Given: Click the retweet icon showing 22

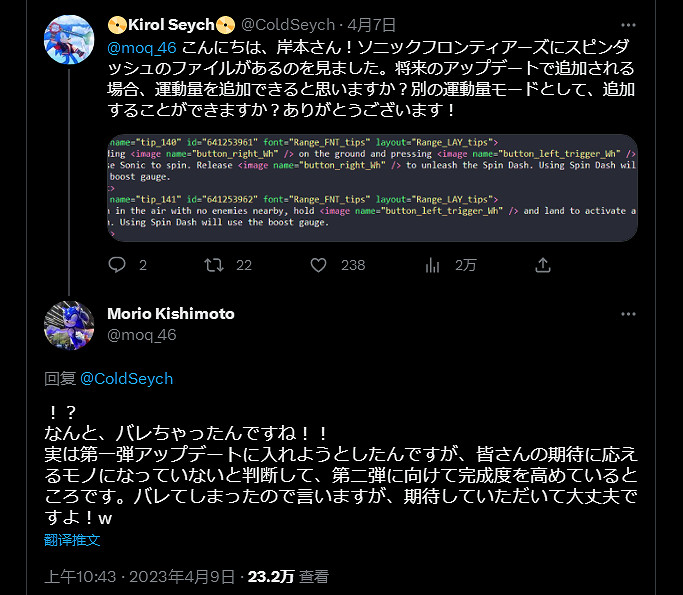Looking at the screenshot, I should point(213,265).
